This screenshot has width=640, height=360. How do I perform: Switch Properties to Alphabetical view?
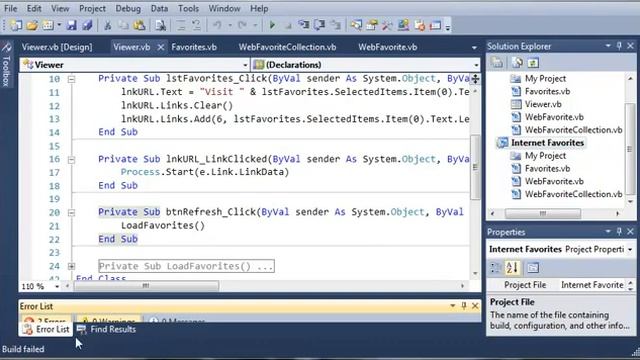point(512,268)
